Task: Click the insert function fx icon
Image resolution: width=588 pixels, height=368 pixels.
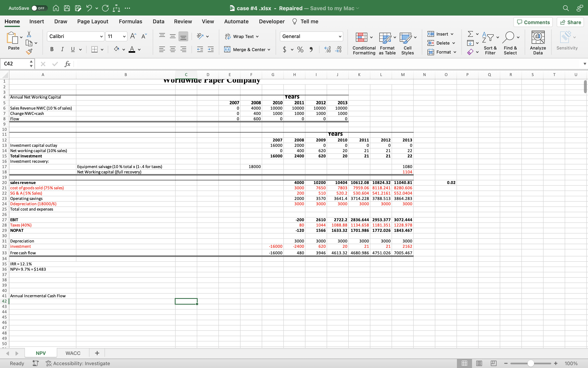Action: [67, 64]
